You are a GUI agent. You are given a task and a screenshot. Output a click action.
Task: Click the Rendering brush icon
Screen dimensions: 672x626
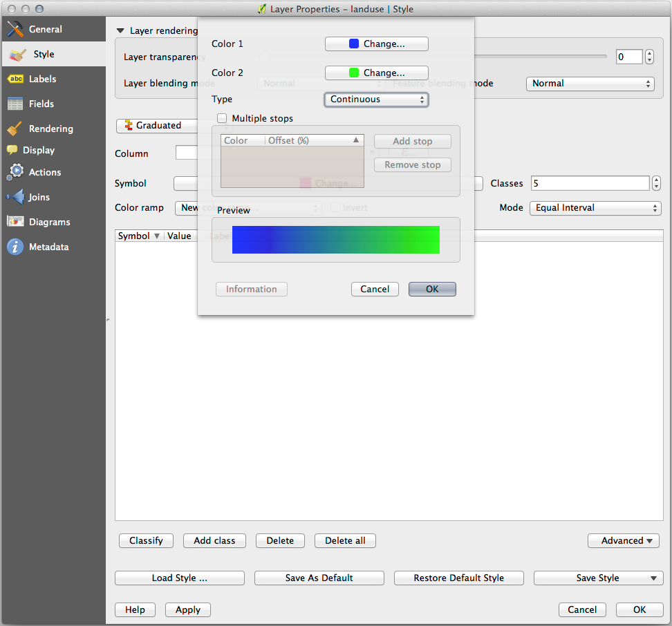click(15, 129)
